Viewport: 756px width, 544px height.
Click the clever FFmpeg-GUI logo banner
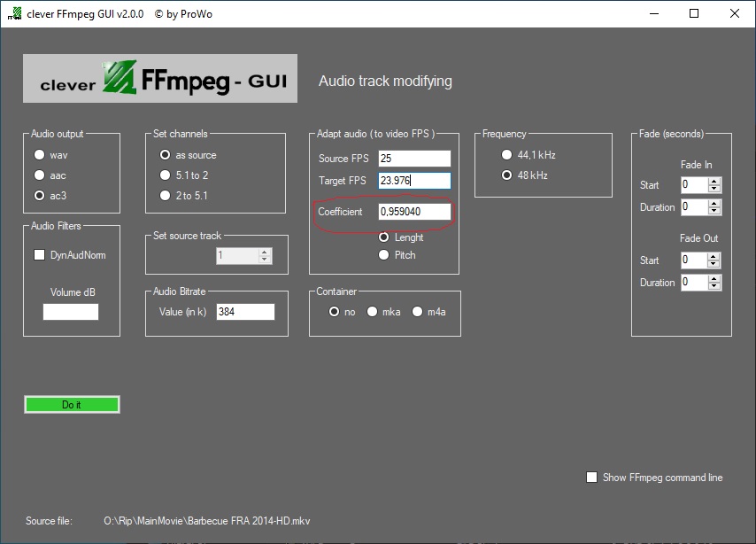[160, 78]
